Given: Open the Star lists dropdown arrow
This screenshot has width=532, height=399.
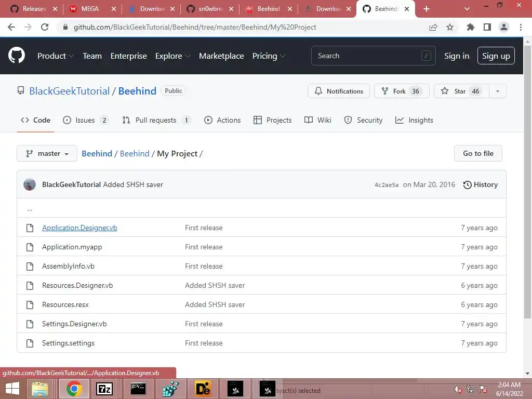Looking at the screenshot, I should point(497,91).
